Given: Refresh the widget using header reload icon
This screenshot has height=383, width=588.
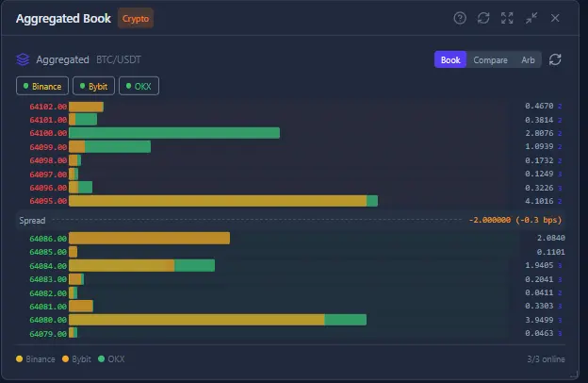Looking at the screenshot, I should [x=483, y=18].
